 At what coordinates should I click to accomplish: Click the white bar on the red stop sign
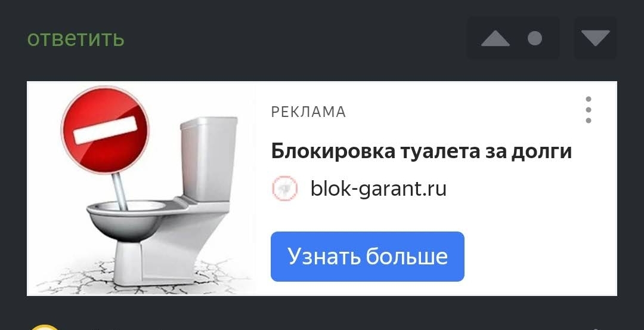point(105,130)
